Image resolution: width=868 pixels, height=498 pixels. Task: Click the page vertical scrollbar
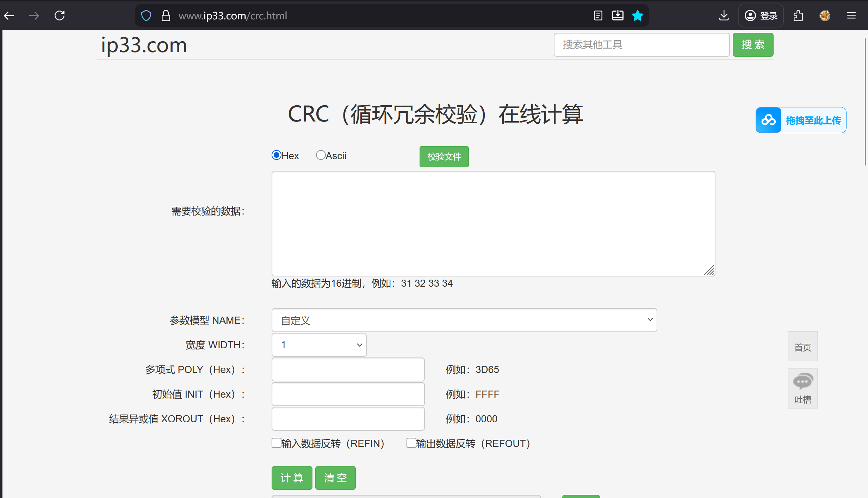coord(865,102)
